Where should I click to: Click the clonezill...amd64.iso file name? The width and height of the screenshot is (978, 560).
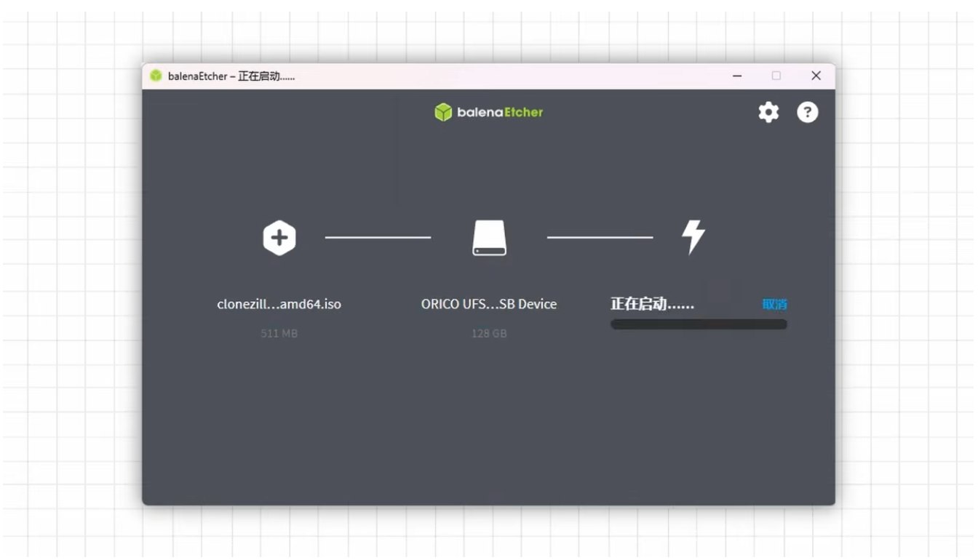[x=279, y=304]
